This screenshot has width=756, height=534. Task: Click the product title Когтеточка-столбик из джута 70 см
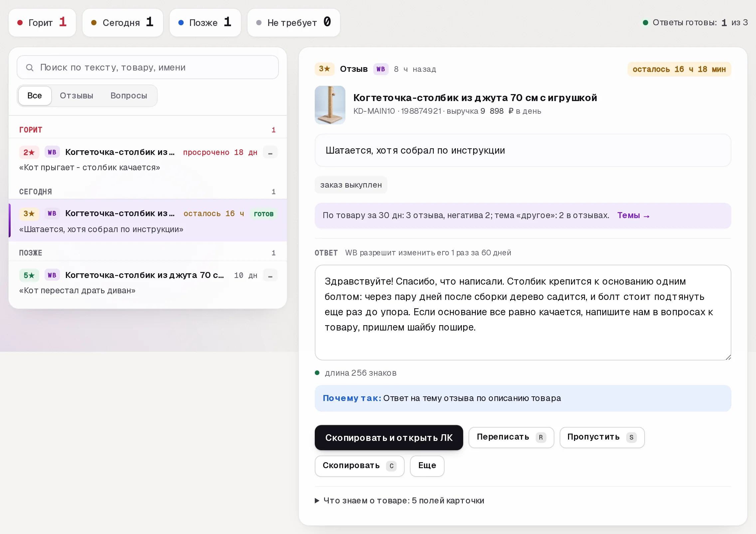475,98
